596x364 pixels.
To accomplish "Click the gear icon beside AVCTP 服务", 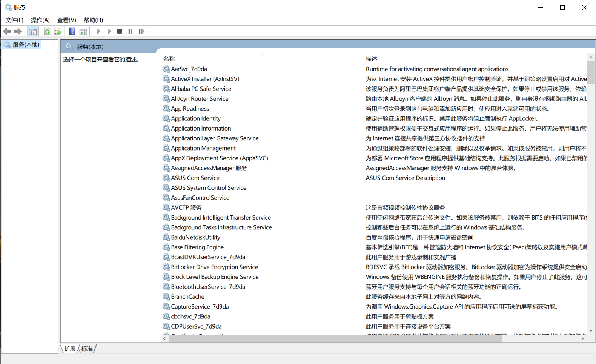I will 166,207.
